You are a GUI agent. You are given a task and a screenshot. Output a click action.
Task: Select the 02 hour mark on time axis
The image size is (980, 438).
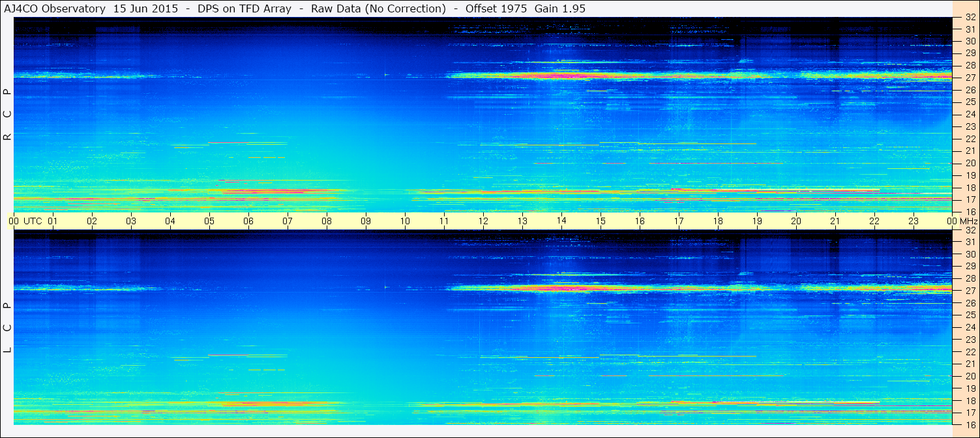coord(92,221)
